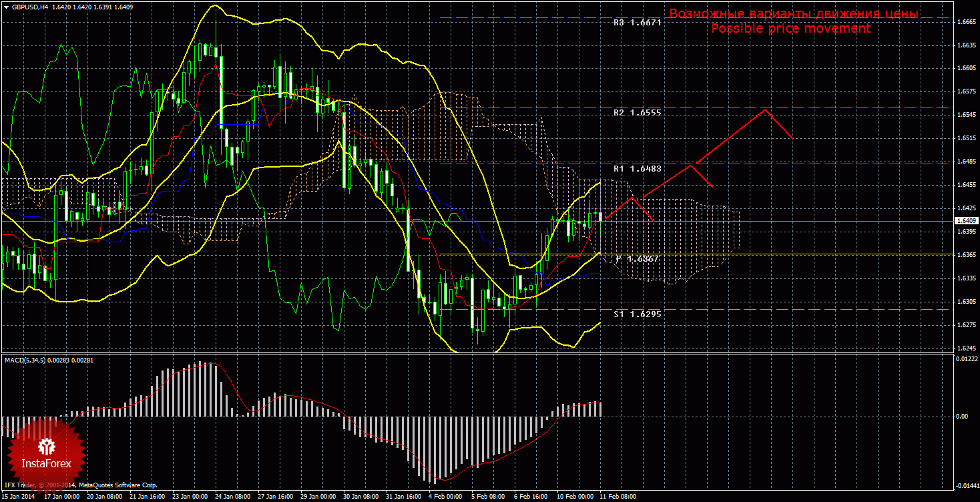The width and height of the screenshot is (980, 502).
Task: Select the GBPUSD,H4 chart title text
Action: point(30,7)
